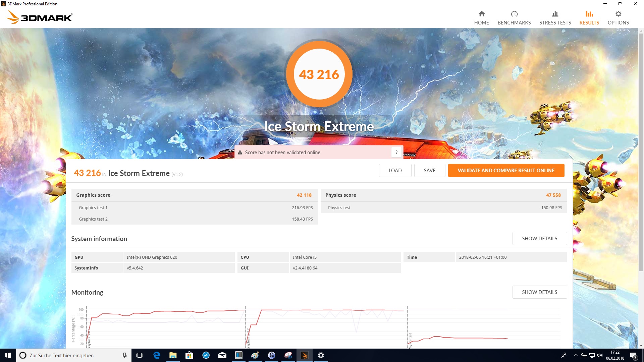Expand hidden system tray icons
This screenshot has height=362, width=644.
tap(576, 355)
